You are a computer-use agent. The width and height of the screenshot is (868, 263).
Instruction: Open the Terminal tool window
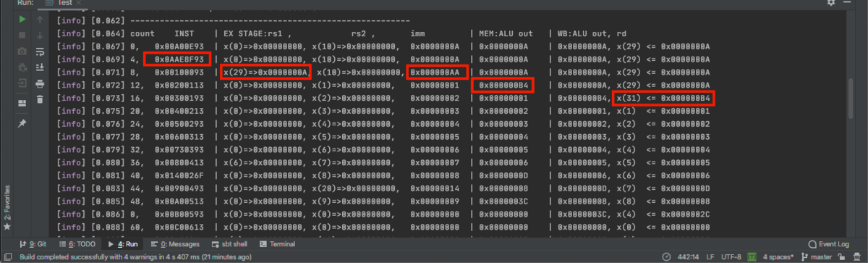[x=277, y=244]
